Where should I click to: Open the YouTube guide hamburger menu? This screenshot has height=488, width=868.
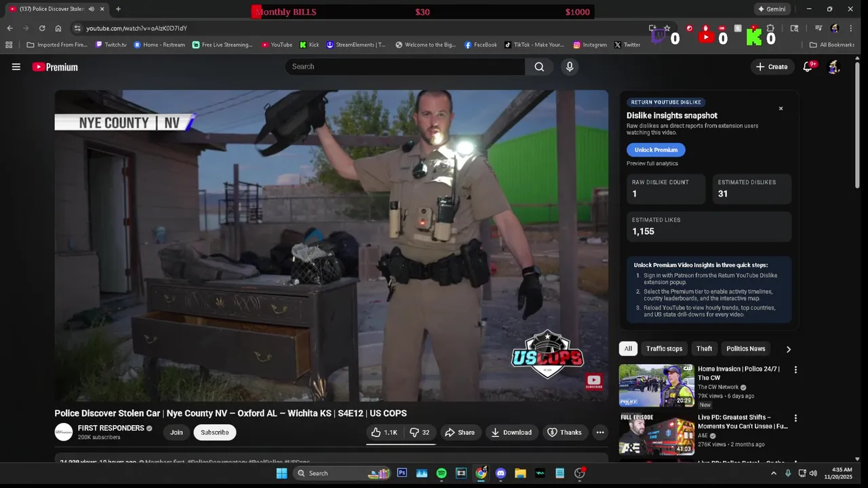point(16,66)
